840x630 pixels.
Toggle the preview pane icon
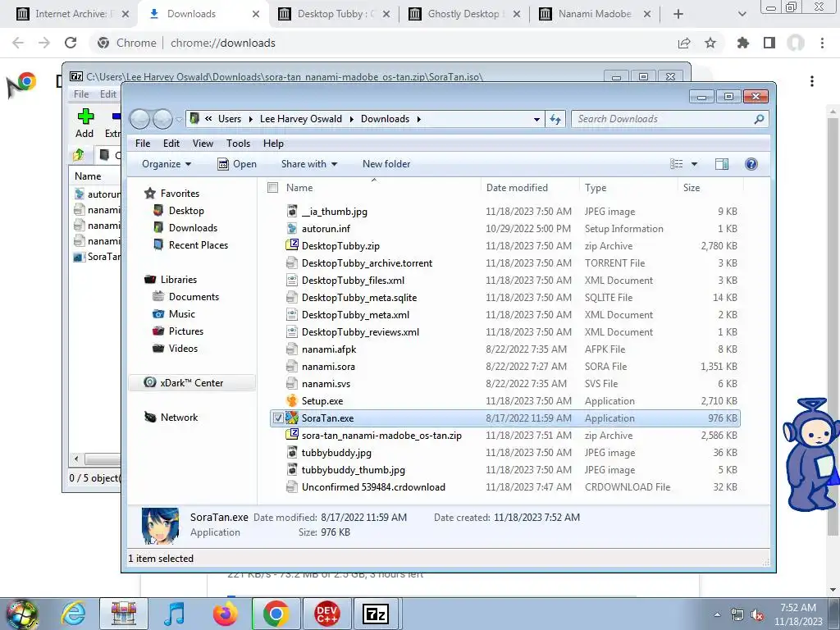pos(722,164)
